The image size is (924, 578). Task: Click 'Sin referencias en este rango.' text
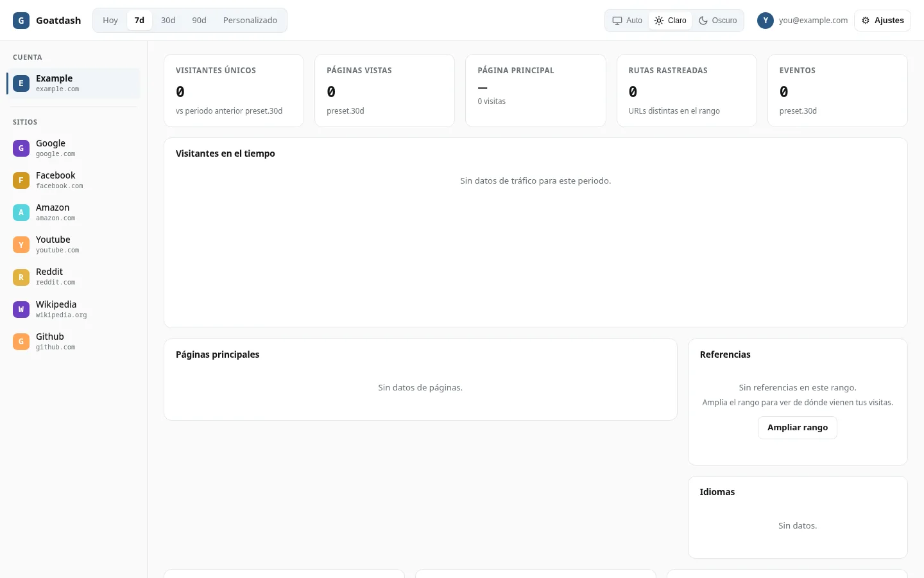coord(798,388)
